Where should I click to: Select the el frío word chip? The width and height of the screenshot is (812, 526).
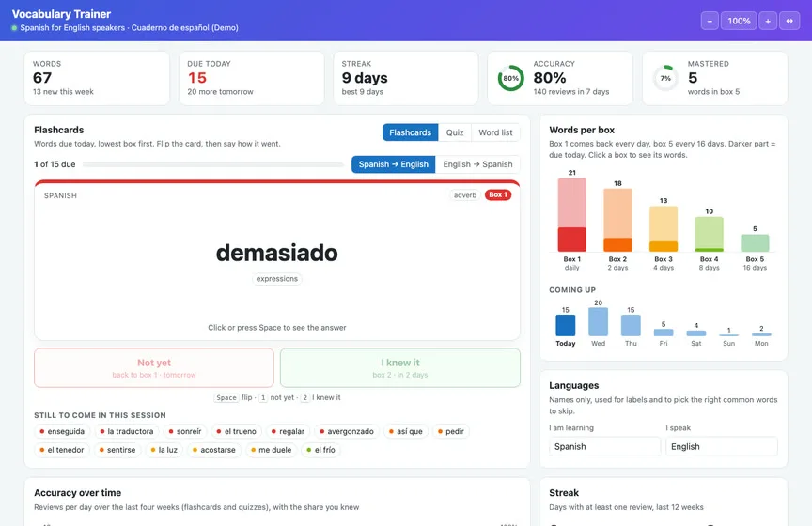tap(320, 450)
